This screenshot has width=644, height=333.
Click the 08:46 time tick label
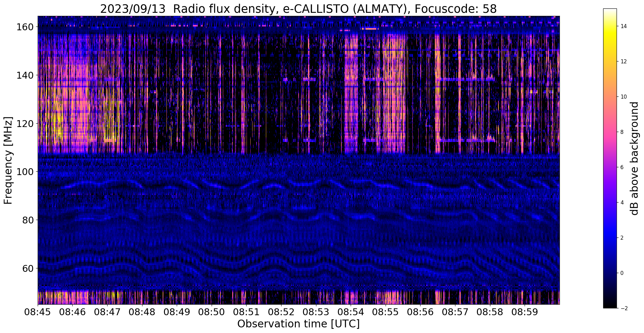pyautogui.click(x=73, y=312)
